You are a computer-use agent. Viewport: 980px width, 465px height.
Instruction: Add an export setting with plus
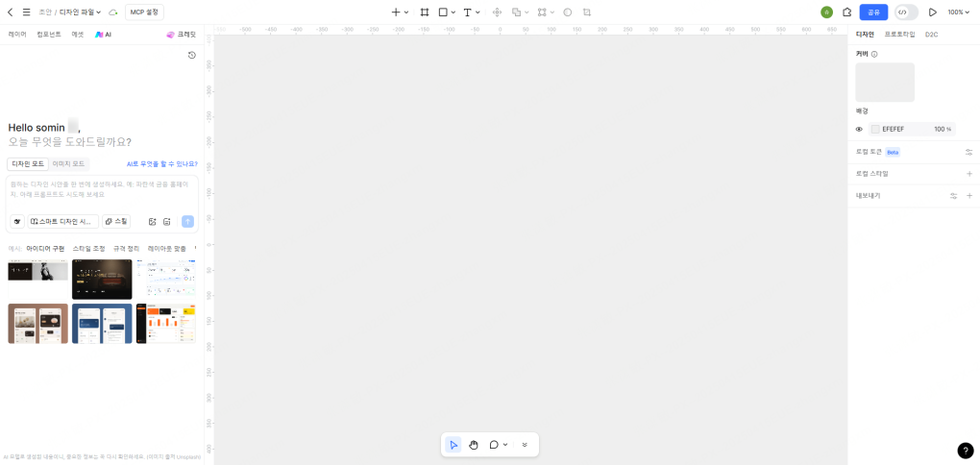[x=969, y=196]
